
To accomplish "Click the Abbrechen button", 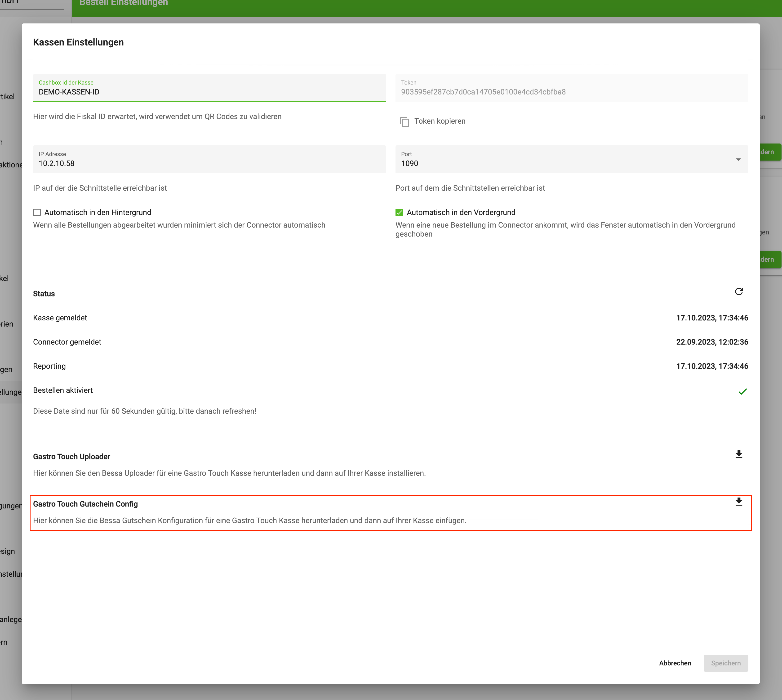I will 675,663.
